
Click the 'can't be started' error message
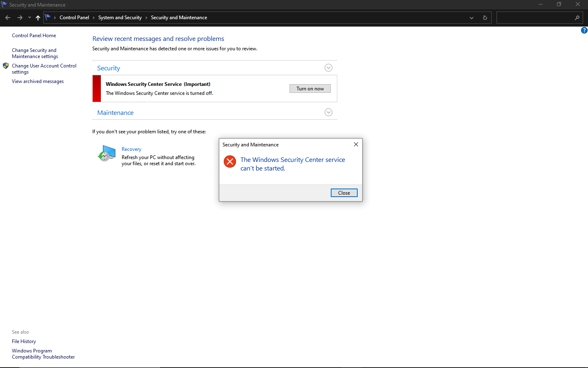[293, 164]
